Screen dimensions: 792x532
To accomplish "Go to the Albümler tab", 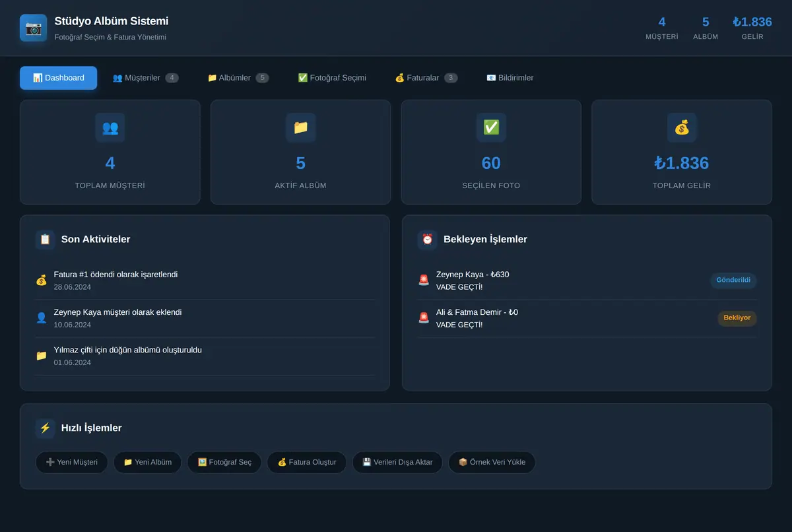I will click(x=238, y=78).
